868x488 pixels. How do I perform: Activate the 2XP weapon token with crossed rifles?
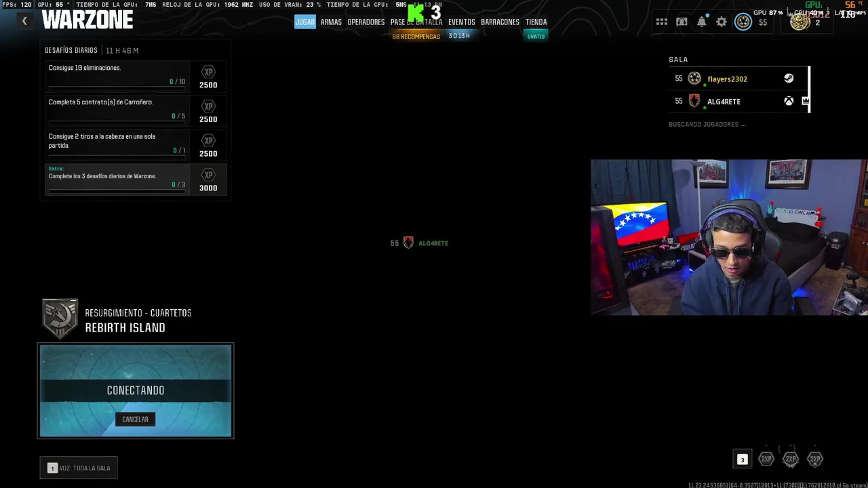(x=791, y=459)
